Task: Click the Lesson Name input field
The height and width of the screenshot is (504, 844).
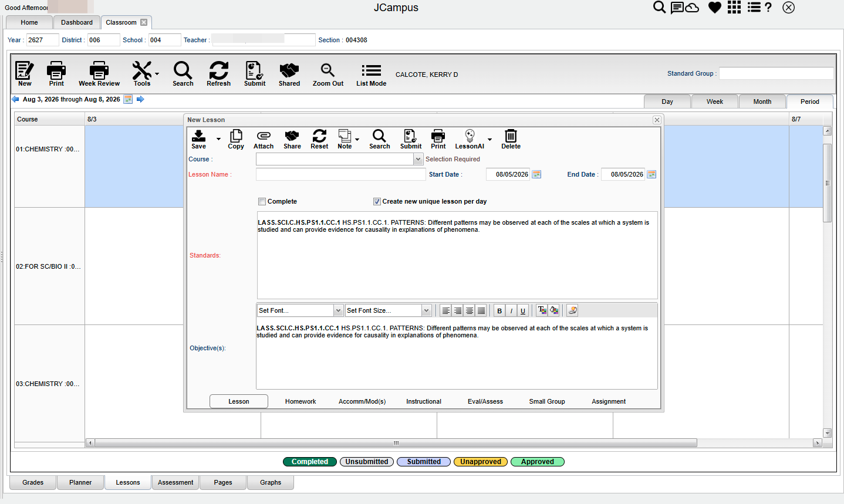Action: (341, 174)
